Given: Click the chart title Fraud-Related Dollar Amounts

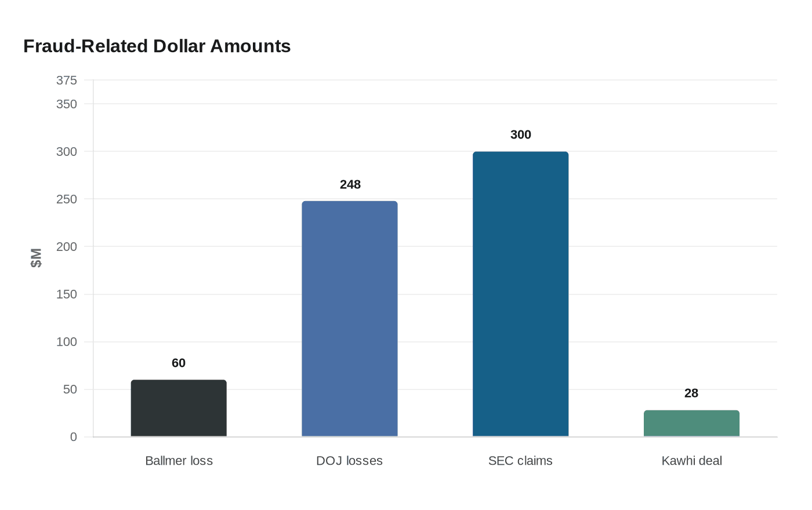Looking at the screenshot, I should [157, 46].
